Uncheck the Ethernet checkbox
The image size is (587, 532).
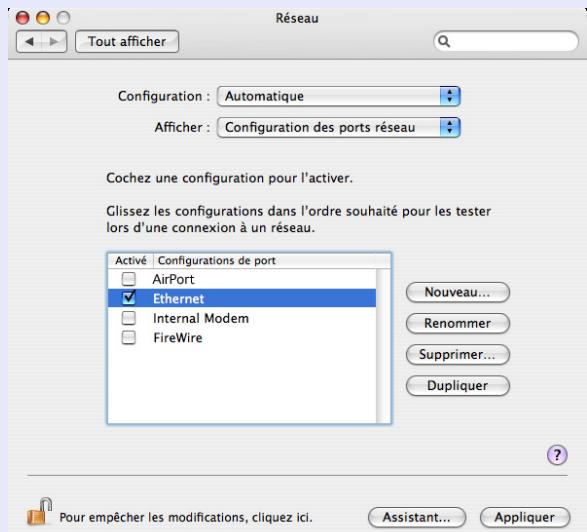point(129,298)
